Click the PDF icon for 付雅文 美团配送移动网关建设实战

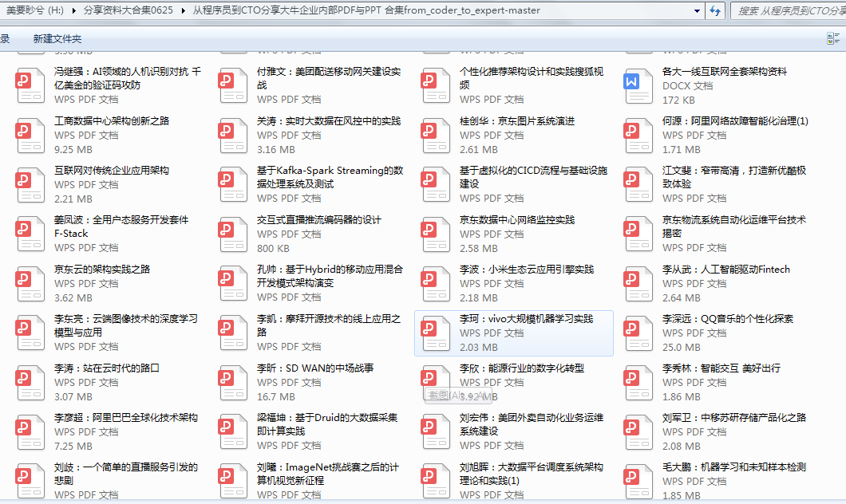pos(233,85)
